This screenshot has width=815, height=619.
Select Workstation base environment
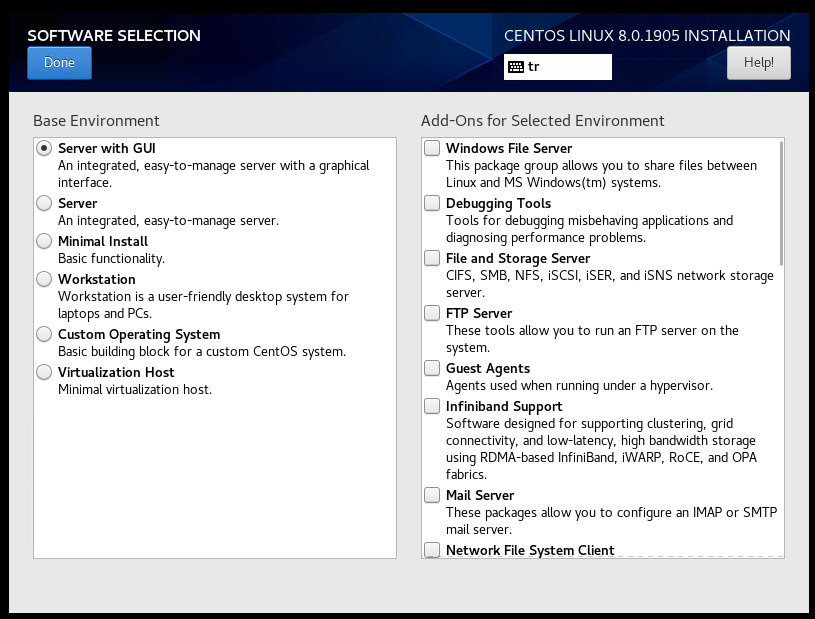point(44,279)
